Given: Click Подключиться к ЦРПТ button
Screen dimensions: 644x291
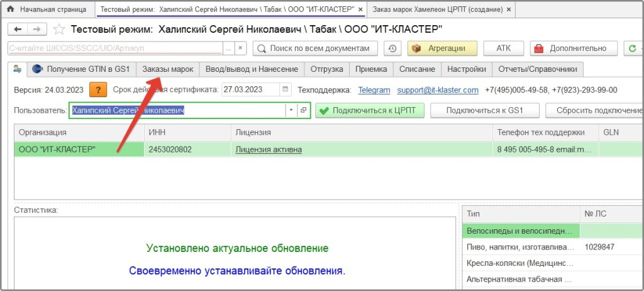Looking at the screenshot, I should pyautogui.click(x=370, y=110).
